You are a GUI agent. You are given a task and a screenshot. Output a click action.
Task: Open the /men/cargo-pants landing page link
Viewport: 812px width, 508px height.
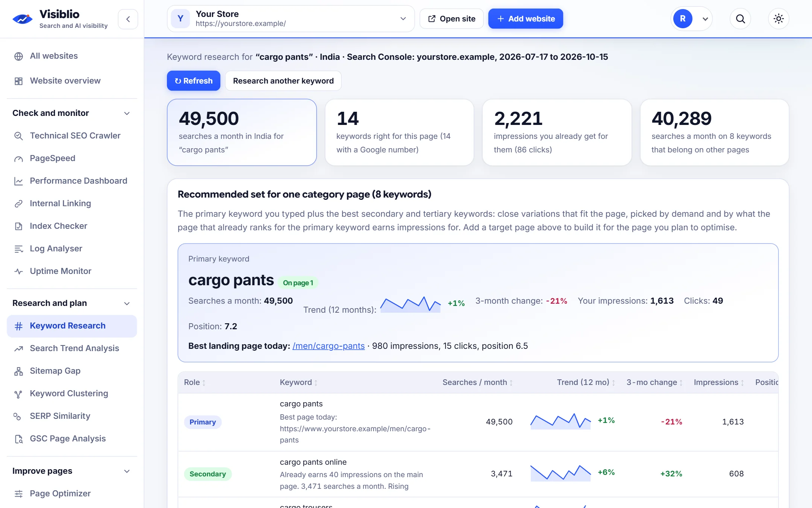[329, 346]
